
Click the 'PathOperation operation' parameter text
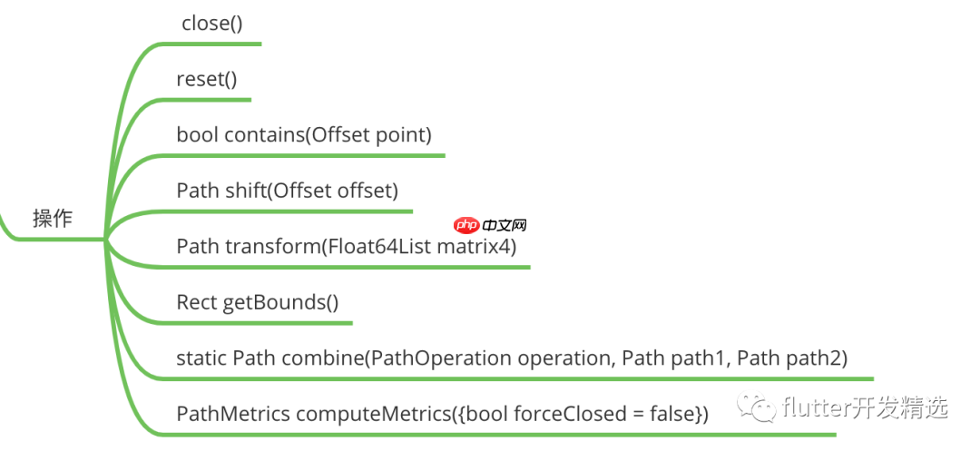point(488,358)
